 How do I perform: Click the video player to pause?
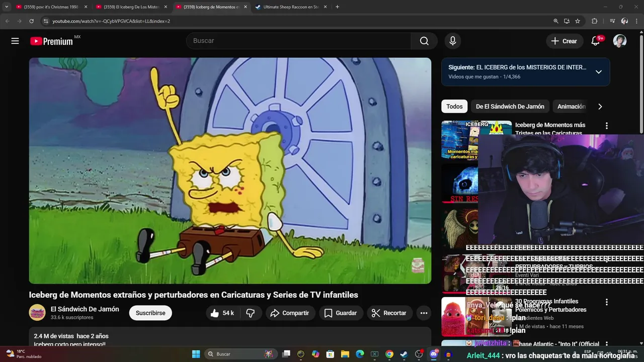[x=230, y=170]
